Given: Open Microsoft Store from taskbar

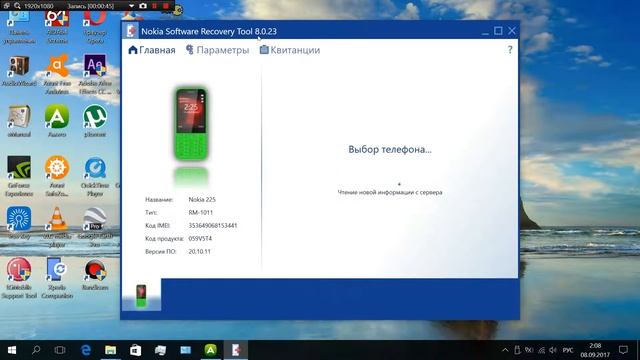Looking at the screenshot, I should (x=136, y=350).
